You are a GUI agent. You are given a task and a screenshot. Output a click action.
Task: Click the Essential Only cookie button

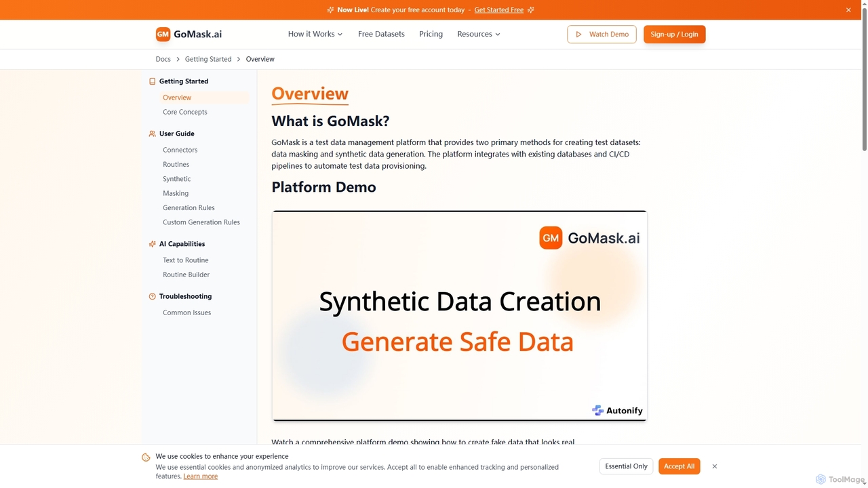tap(627, 466)
